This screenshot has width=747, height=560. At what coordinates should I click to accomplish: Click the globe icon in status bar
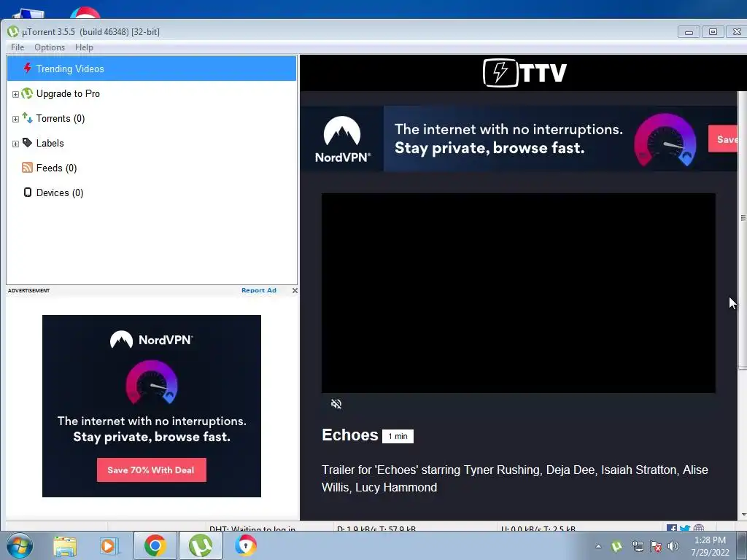[x=699, y=528]
